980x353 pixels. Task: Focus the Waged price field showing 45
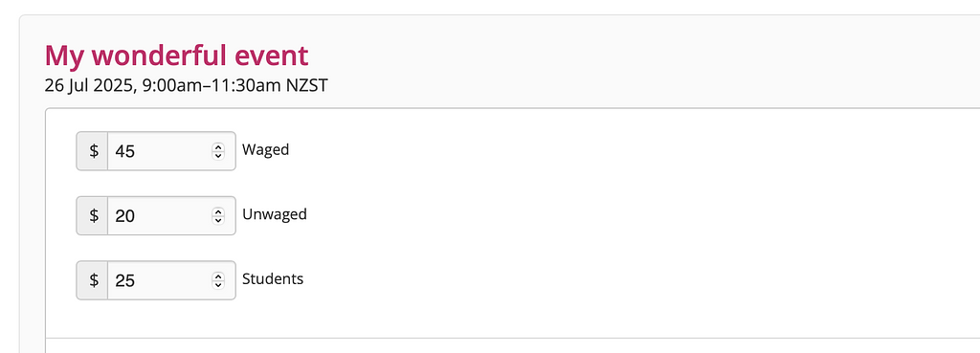(x=171, y=150)
